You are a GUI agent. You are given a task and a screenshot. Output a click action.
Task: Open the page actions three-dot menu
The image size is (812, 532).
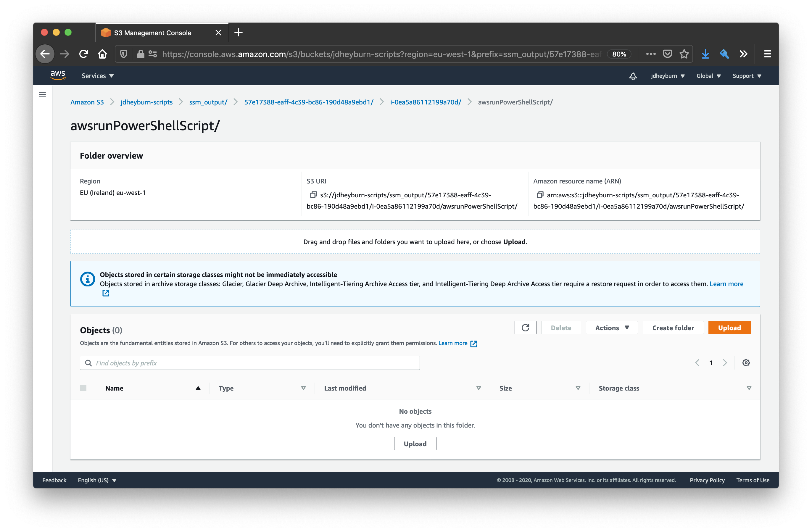(651, 54)
